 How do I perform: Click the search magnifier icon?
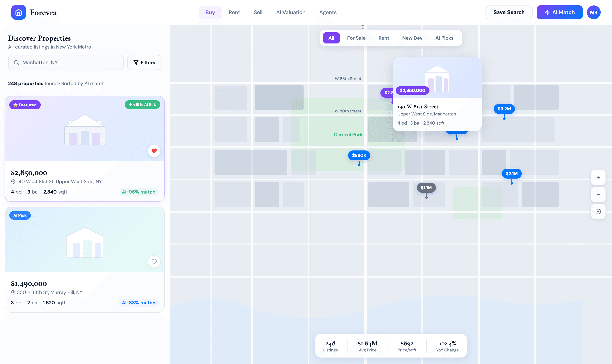pyautogui.click(x=16, y=62)
